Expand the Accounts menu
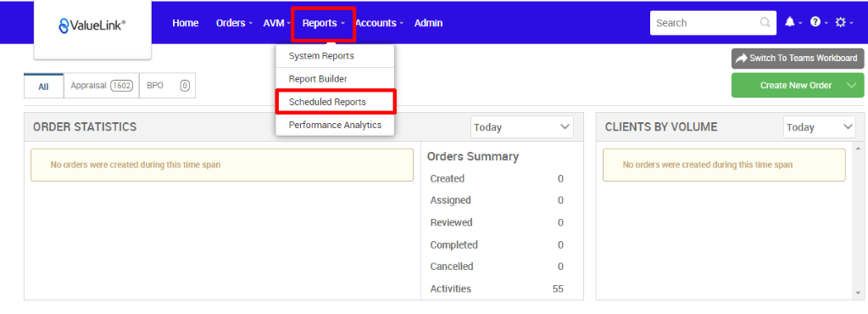The width and height of the screenshot is (868, 314). tap(379, 23)
